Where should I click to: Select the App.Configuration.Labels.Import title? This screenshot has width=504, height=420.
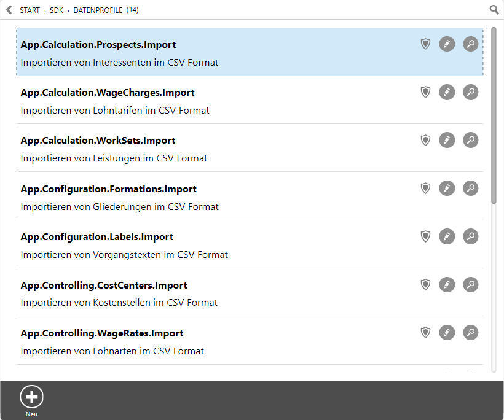click(x=97, y=237)
